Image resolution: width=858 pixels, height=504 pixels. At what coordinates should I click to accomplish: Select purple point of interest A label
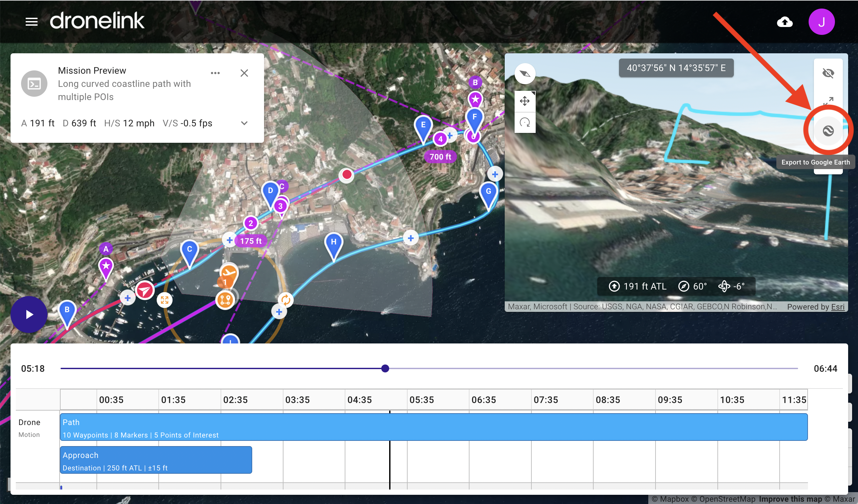(x=106, y=249)
